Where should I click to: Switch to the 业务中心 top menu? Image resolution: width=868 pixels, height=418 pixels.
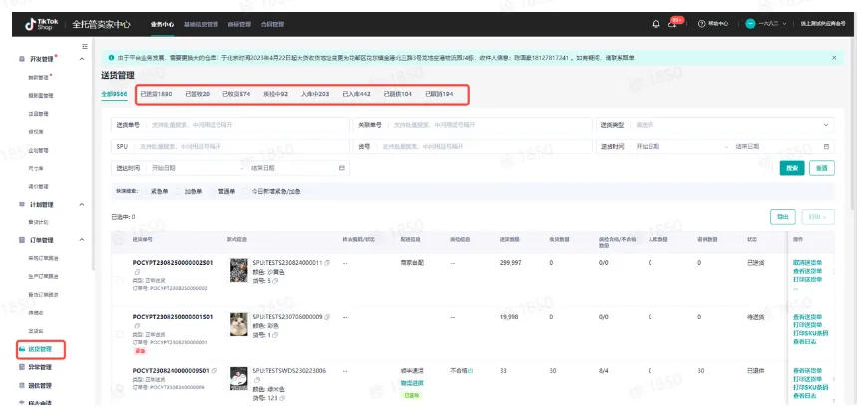(162, 24)
